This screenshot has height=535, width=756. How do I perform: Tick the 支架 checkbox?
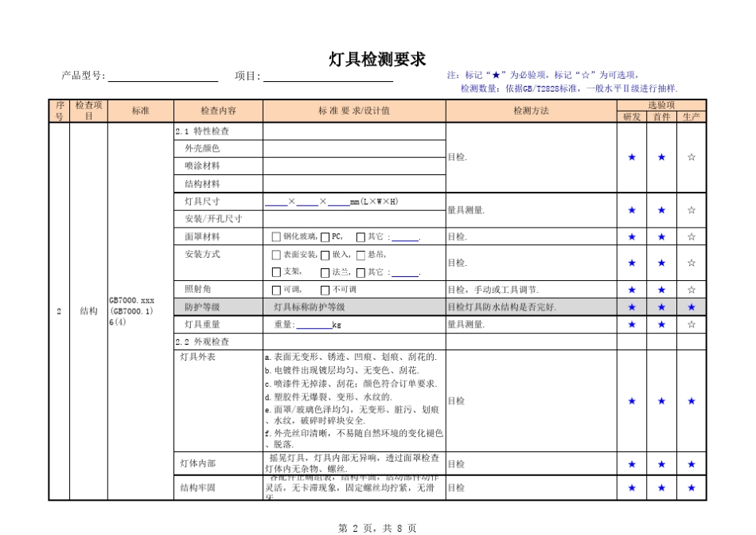coord(276,272)
